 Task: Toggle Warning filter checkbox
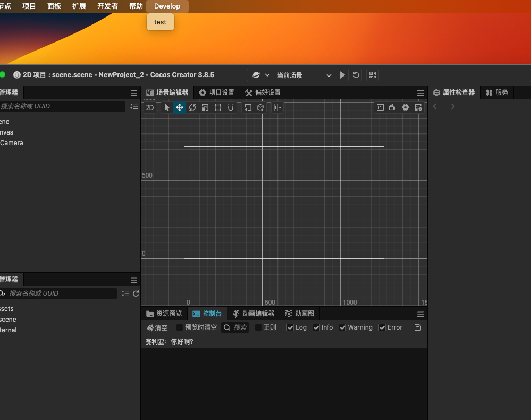[x=342, y=327]
